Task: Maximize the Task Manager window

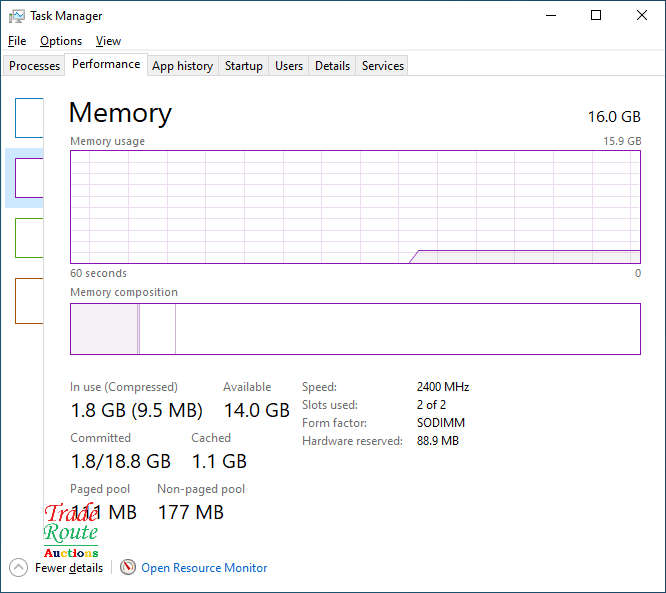Action: (x=596, y=15)
